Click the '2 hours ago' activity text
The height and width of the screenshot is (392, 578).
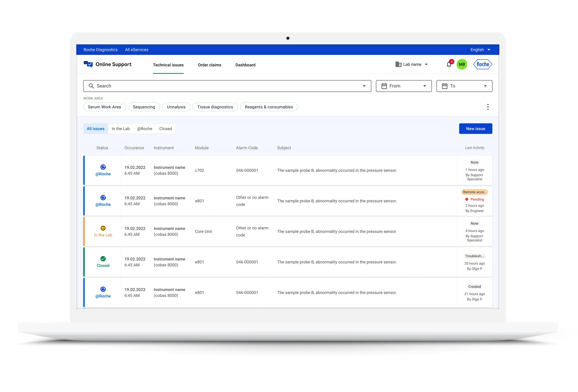click(475, 206)
